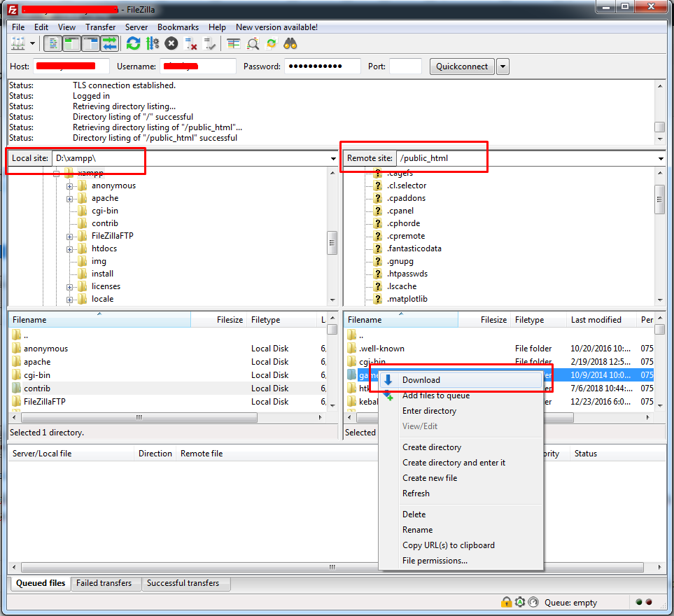The width and height of the screenshot is (674, 616).
Task: Click the Host input field
Action: [71, 66]
